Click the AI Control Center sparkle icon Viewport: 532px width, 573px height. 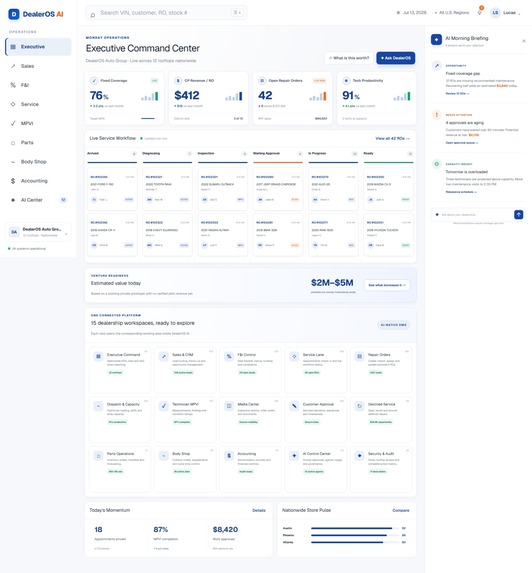pyautogui.click(x=294, y=455)
